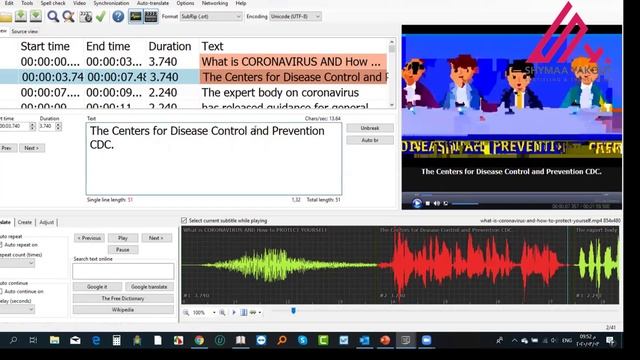The height and width of the screenshot is (360, 640).
Task: Toggle Select current subtitle while playing
Action: point(184,220)
